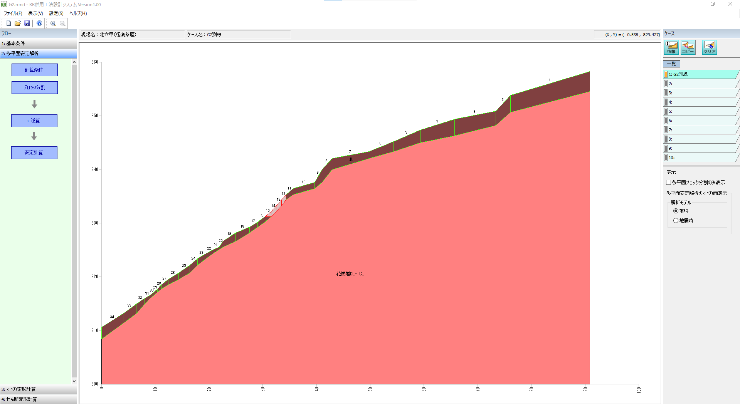Click the zoom in magnifier icon
This screenshot has height=404, width=740.
52,22
